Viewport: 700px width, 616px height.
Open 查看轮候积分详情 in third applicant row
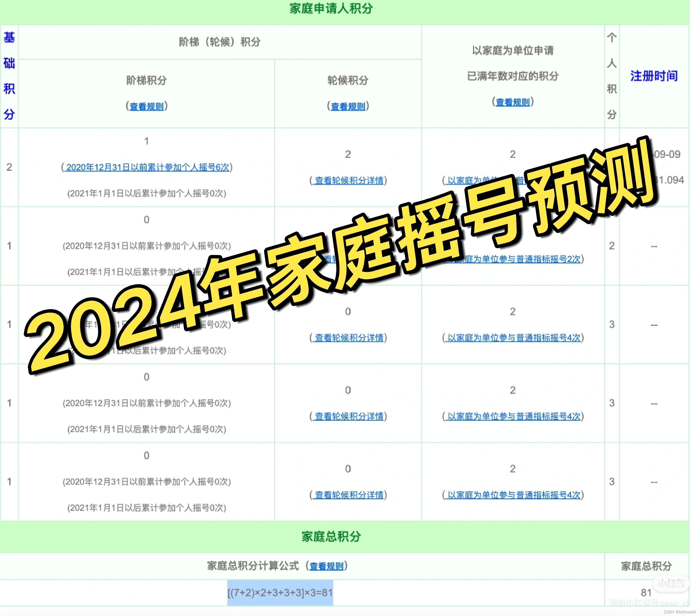(349, 338)
